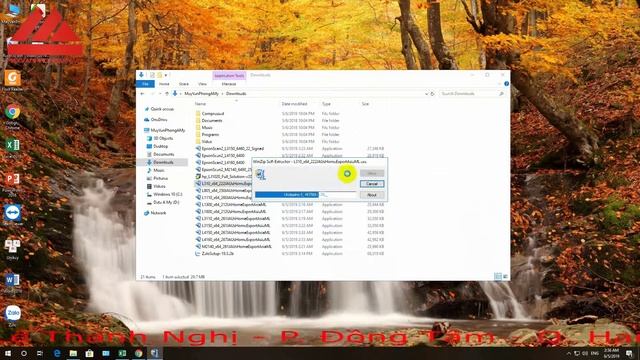Open Quick Access toolbar customize dropdown
Image resolution: width=640 pixels, height=360 pixels.
click(166, 75)
